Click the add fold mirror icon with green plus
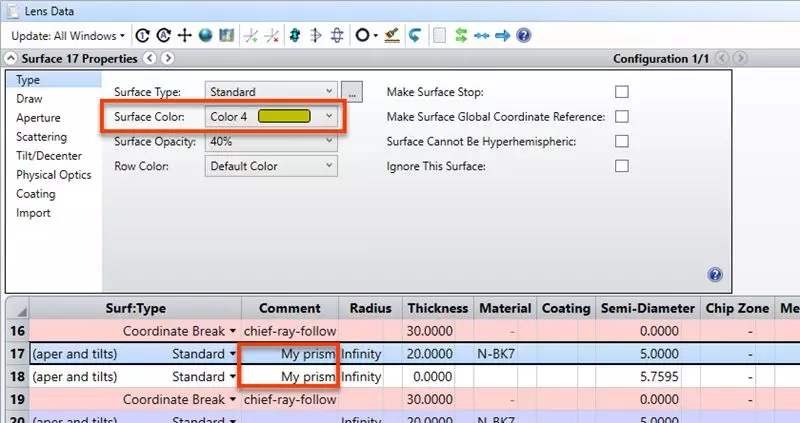 251,35
